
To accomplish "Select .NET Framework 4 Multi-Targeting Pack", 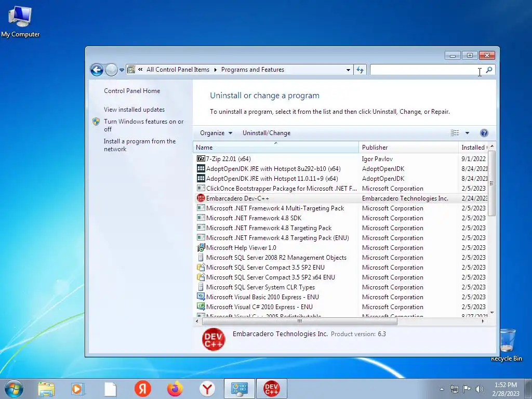I will (x=342, y=208).
